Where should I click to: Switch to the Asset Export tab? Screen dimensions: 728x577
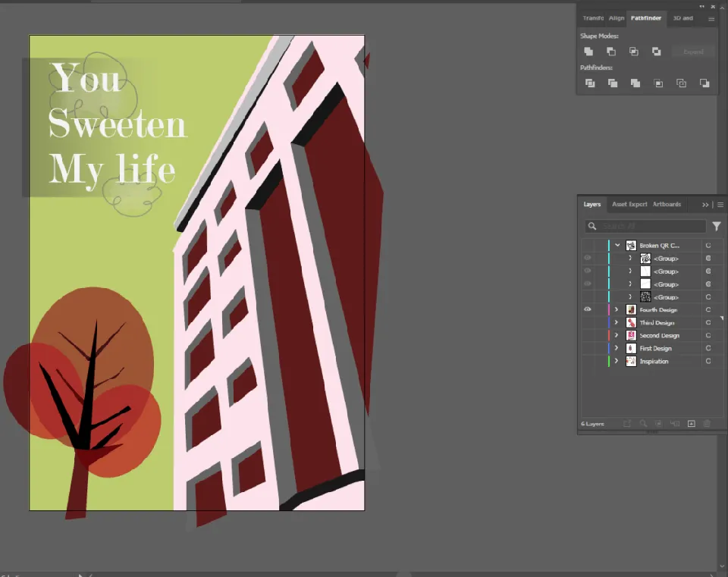click(629, 204)
